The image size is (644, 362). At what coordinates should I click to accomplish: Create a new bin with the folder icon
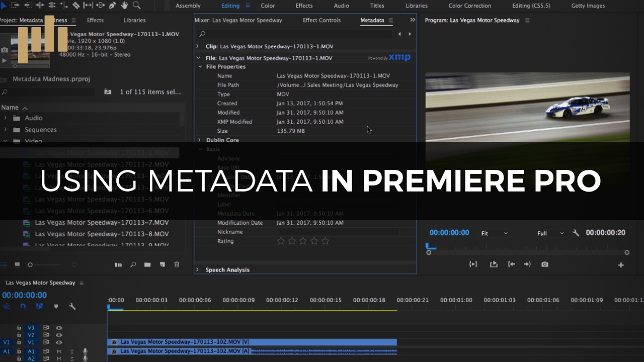[147, 264]
